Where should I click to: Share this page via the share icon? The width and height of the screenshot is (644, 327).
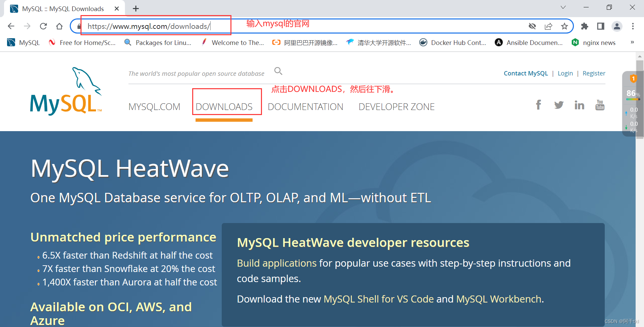coord(548,26)
